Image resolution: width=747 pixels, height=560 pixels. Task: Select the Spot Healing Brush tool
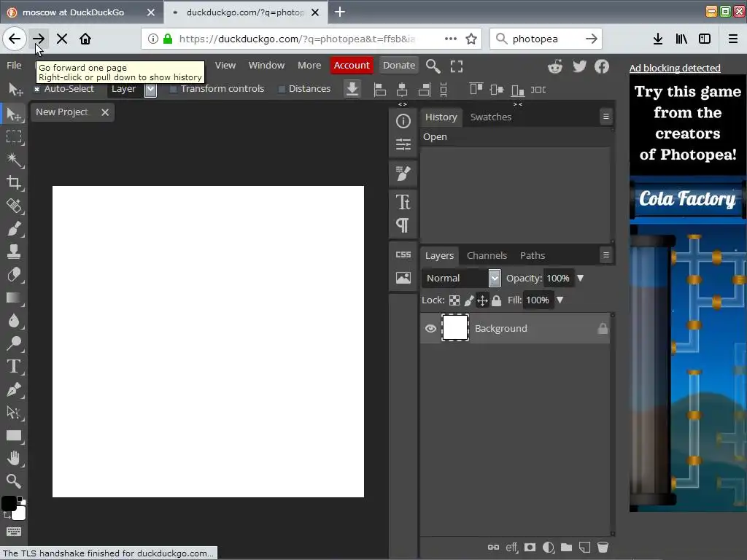14,206
